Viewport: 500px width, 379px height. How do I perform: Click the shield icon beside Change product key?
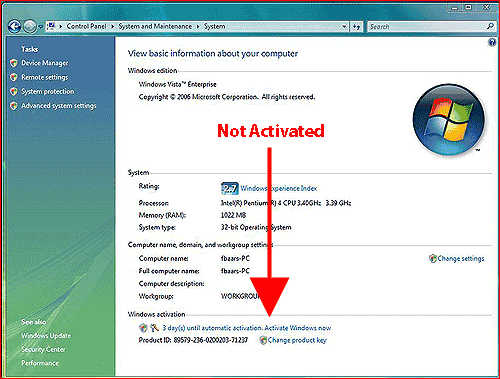[x=263, y=340]
